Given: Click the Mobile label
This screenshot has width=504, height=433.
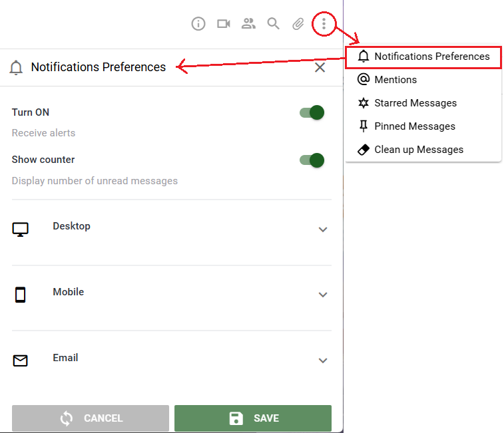Looking at the screenshot, I should pyautogui.click(x=68, y=292).
